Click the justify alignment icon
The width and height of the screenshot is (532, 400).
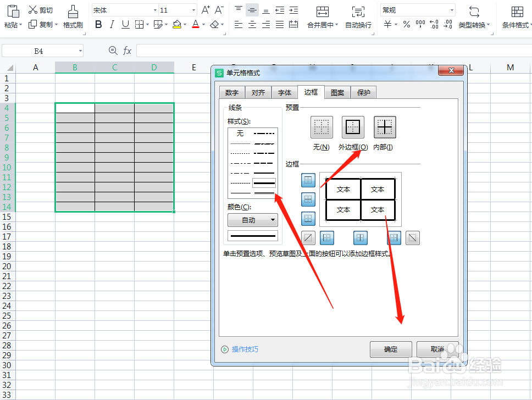click(x=280, y=24)
